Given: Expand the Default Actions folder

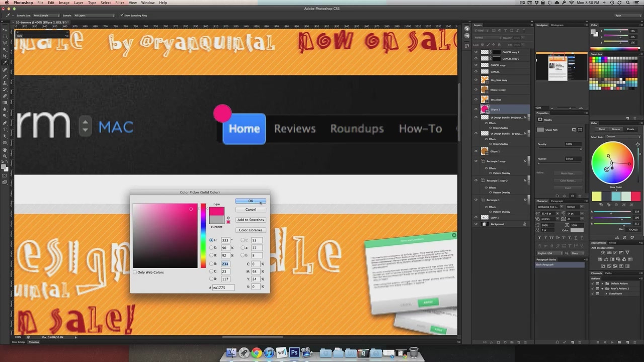Looking at the screenshot, I should pos(602,284).
